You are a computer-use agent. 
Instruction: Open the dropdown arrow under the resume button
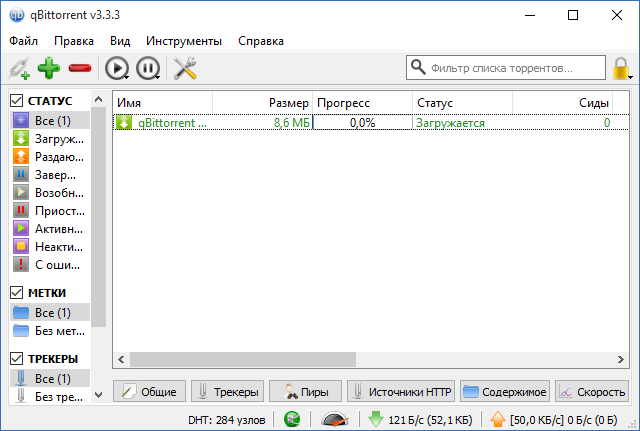[x=127, y=77]
